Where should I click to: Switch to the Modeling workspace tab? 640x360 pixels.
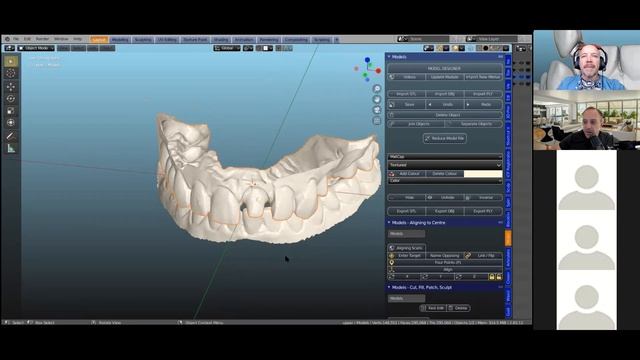click(x=120, y=40)
